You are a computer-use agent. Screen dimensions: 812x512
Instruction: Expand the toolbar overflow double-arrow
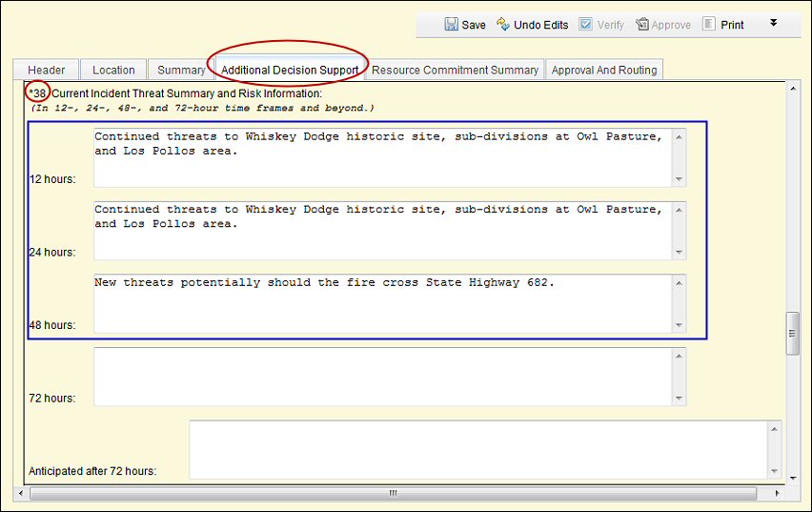pos(773,23)
